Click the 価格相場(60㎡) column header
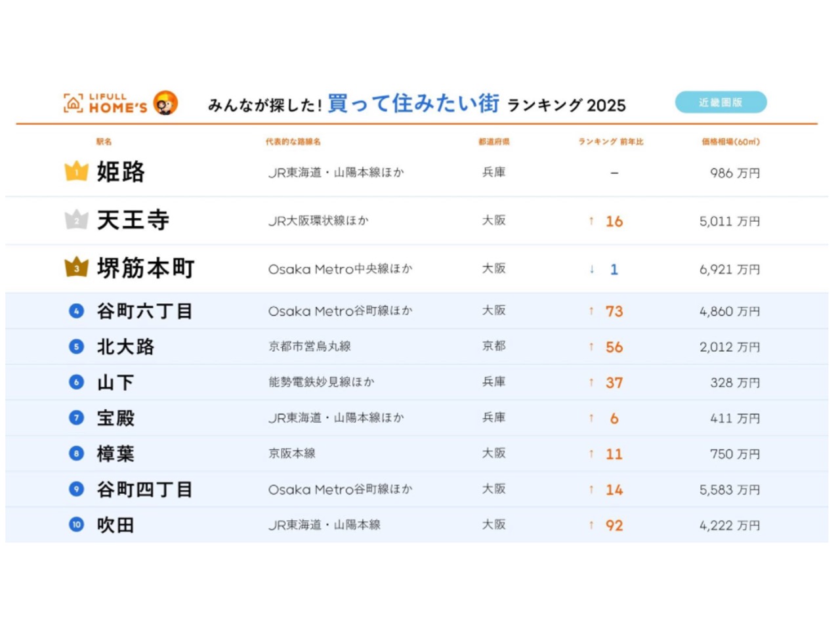Screen dimensions: 840x630 [x=730, y=142]
